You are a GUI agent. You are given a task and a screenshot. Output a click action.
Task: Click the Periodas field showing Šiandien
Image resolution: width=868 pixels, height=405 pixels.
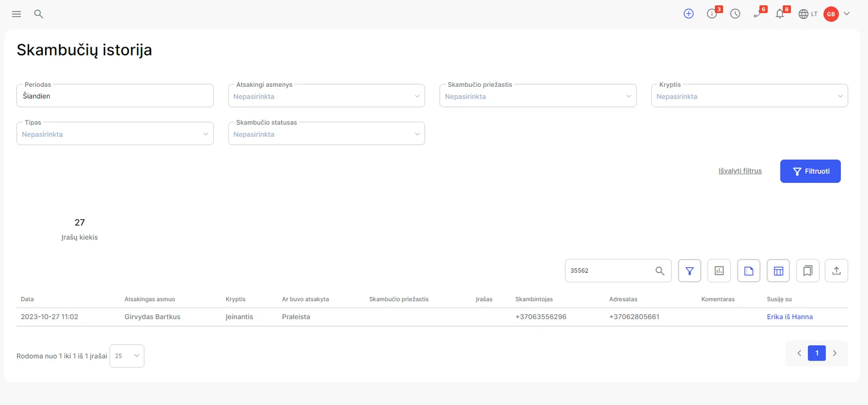point(115,96)
